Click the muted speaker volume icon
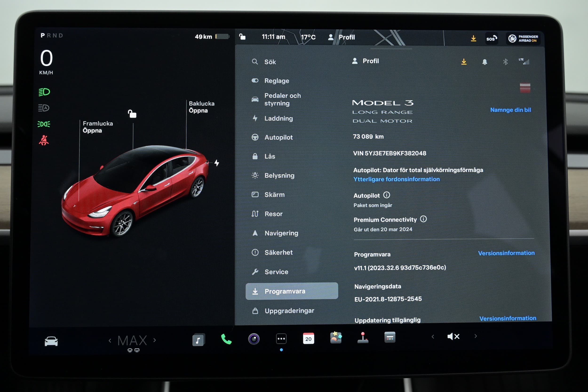588x392 pixels. click(453, 337)
